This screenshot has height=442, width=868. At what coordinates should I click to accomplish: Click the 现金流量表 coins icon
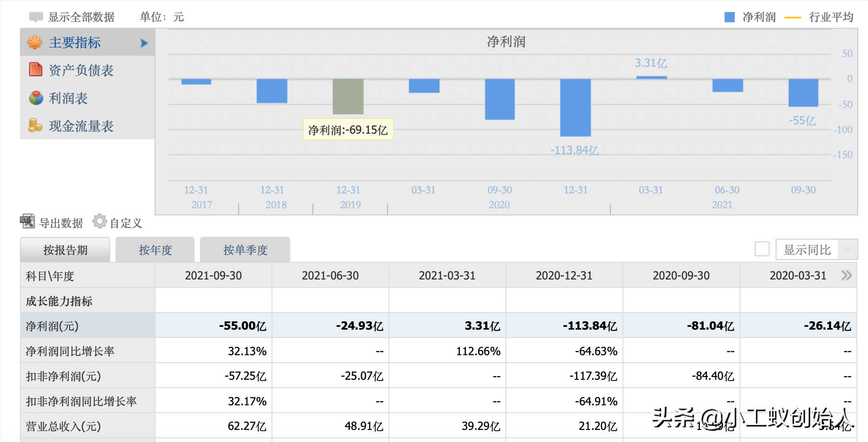coord(35,125)
